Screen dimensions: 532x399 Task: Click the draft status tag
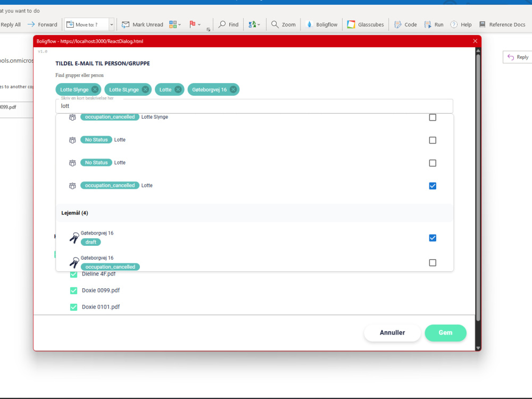click(x=90, y=242)
